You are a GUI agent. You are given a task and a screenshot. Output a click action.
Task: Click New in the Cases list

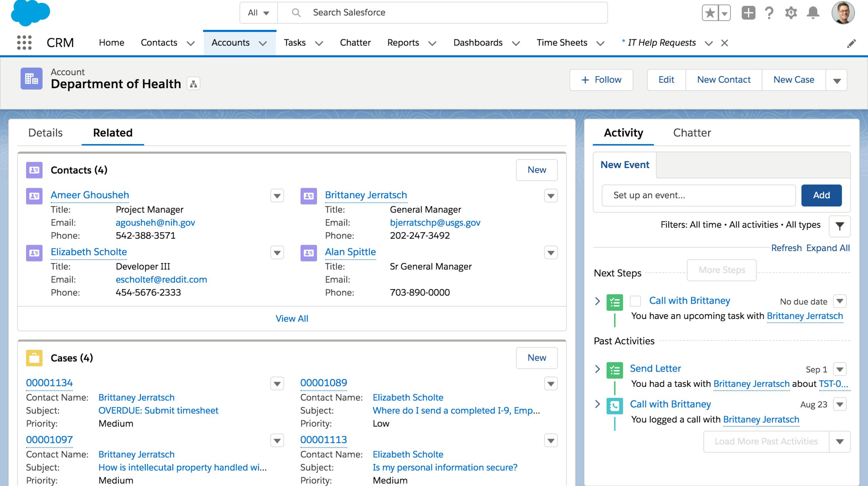pos(537,358)
